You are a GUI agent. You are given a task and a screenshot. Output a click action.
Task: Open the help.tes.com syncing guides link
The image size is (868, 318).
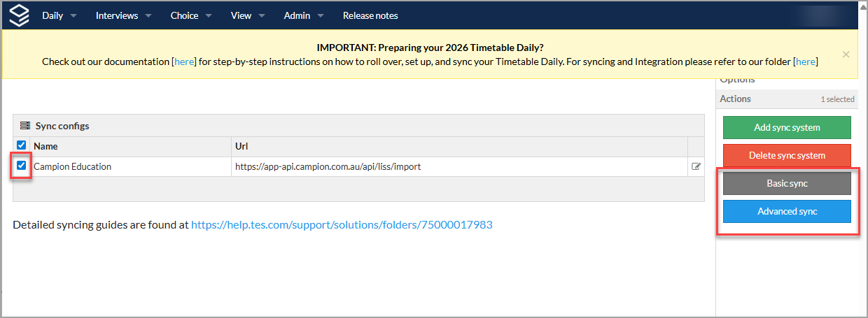point(342,225)
